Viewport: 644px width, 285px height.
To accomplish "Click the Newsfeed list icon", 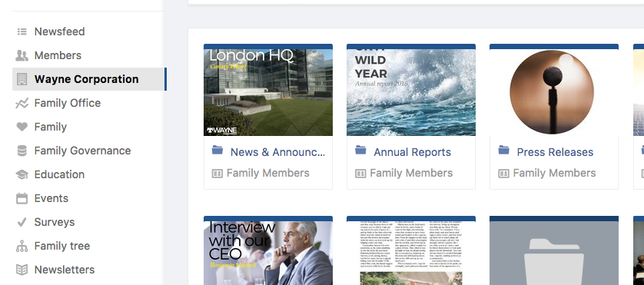I will 22,31.
